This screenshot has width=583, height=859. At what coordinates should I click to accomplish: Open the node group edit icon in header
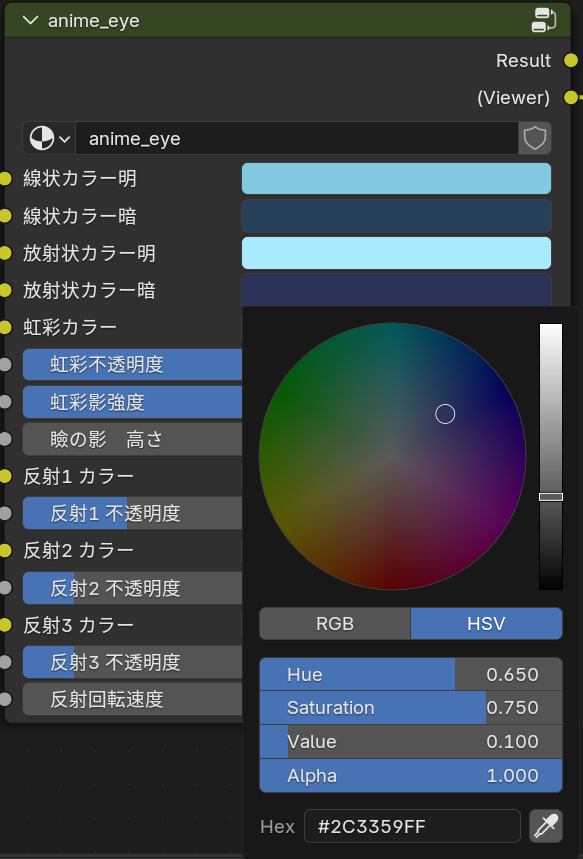(x=544, y=20)
